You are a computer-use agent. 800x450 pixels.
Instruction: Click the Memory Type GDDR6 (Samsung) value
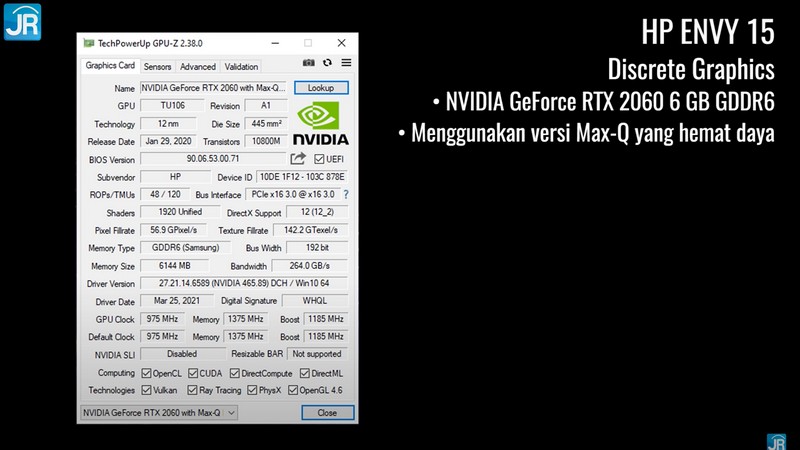pyautogui.click(x=185, y=247)
